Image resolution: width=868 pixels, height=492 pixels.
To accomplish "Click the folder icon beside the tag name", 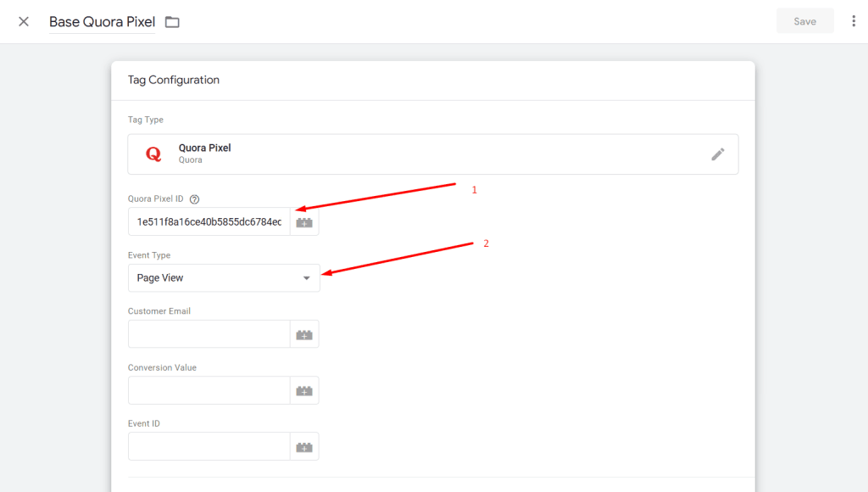I will (172, 21).
